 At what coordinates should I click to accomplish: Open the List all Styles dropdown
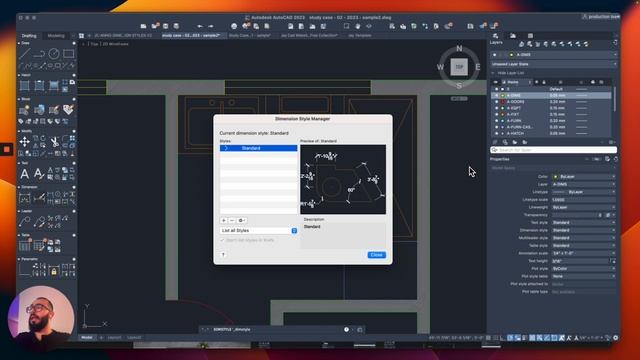pyautogui.click(x=258, y=231)
